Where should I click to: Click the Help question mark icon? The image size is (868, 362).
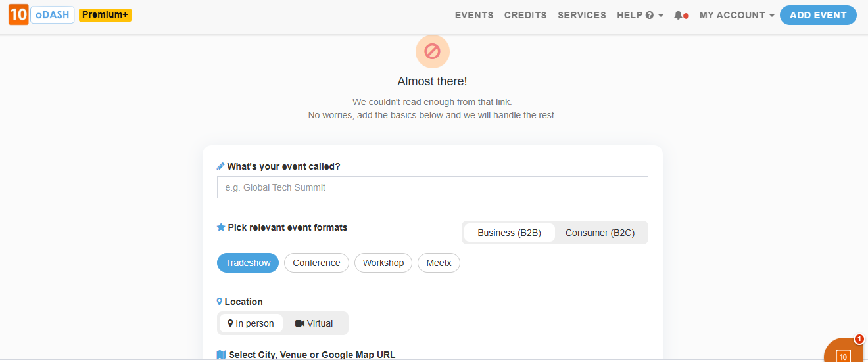tap(650, 15)
